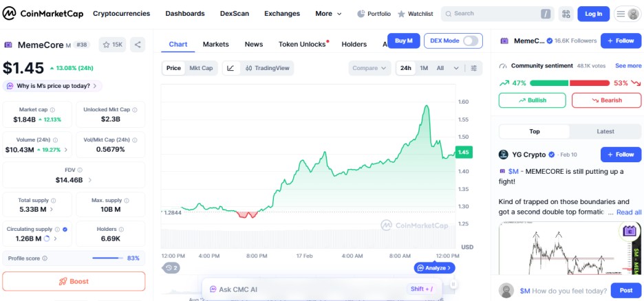Expand FDV details chevron
Image resolution: width=644 pixels, height=301 pixels.
(x=90, y=179)
